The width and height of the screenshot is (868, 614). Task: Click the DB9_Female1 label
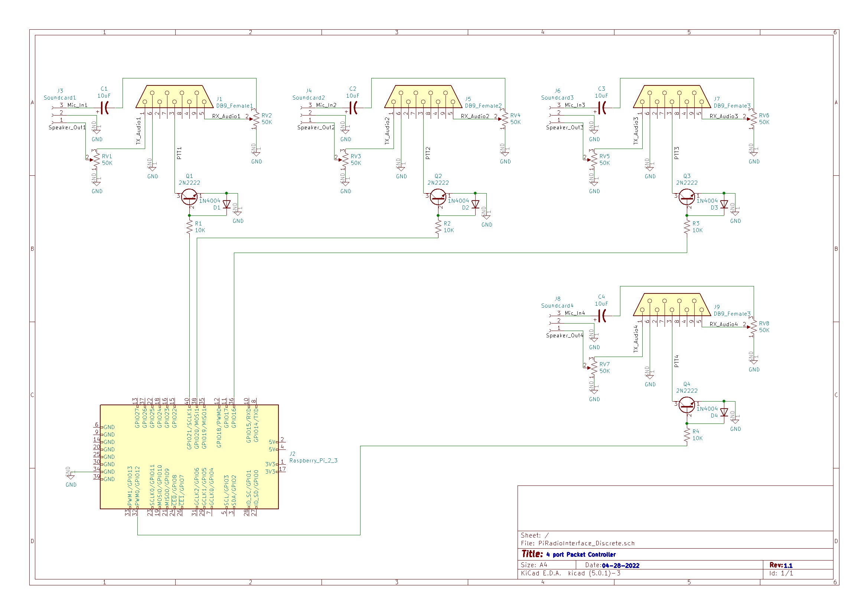click(x=234, y=106)
